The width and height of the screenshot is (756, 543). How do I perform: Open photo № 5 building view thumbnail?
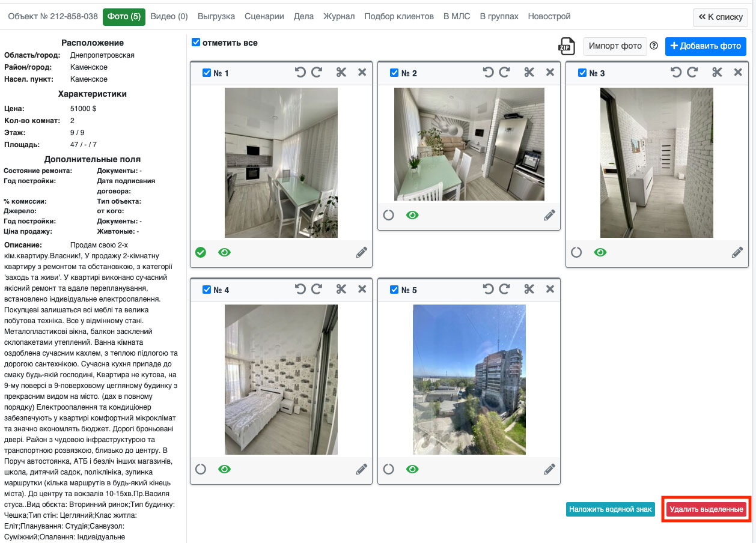click(x=469, y=379)
